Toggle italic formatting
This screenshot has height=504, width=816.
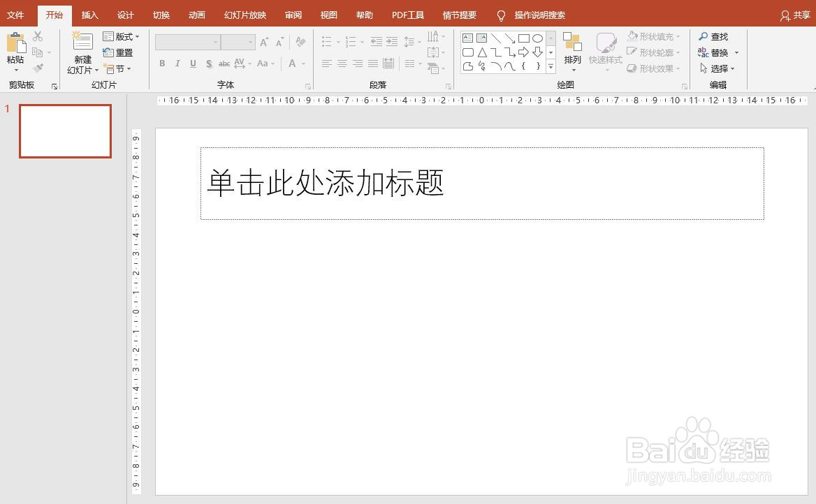pos(177,64)
